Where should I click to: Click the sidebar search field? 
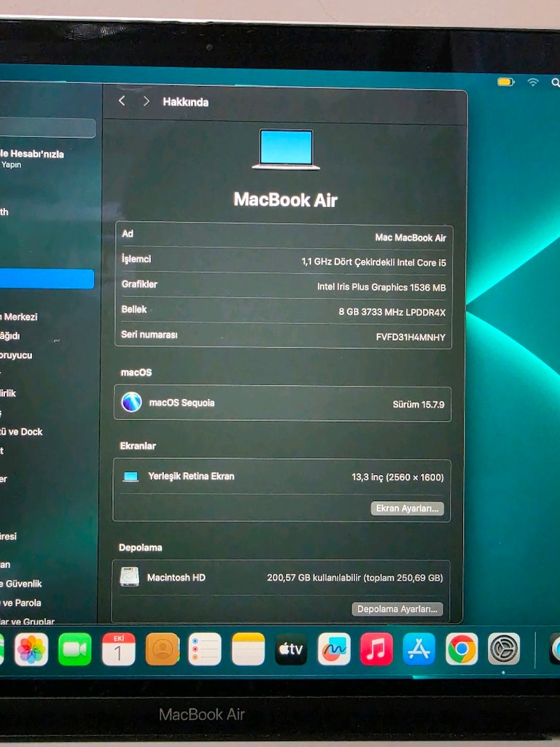47,128
